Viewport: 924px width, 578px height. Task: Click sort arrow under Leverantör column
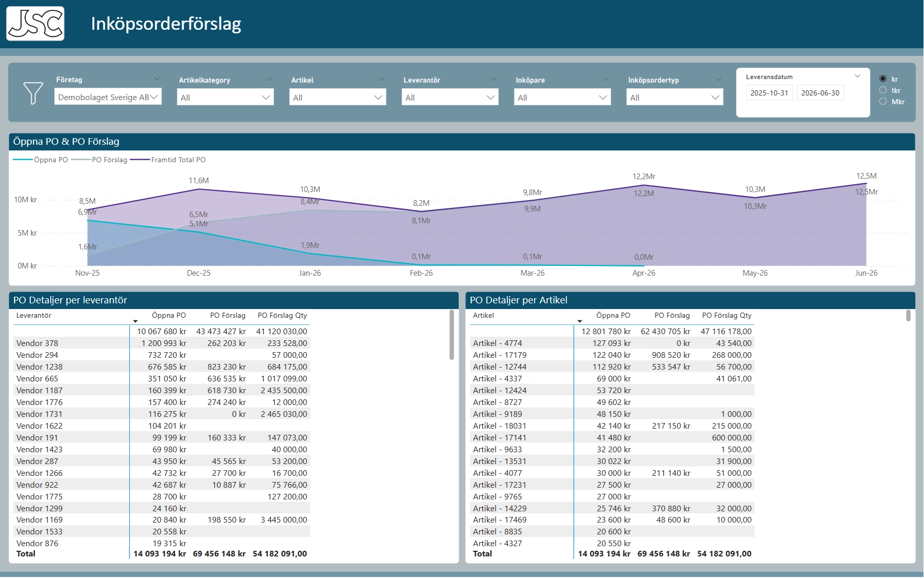(135, 321)
